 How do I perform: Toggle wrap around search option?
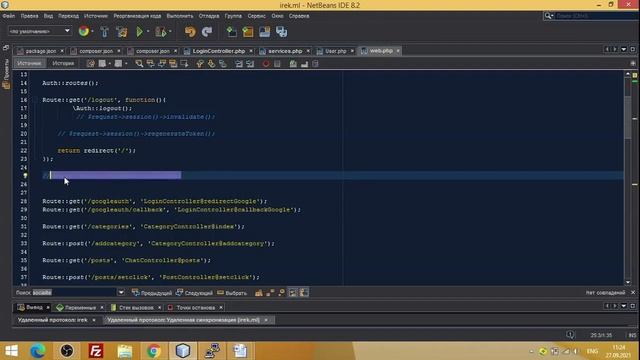coord(304,293)
